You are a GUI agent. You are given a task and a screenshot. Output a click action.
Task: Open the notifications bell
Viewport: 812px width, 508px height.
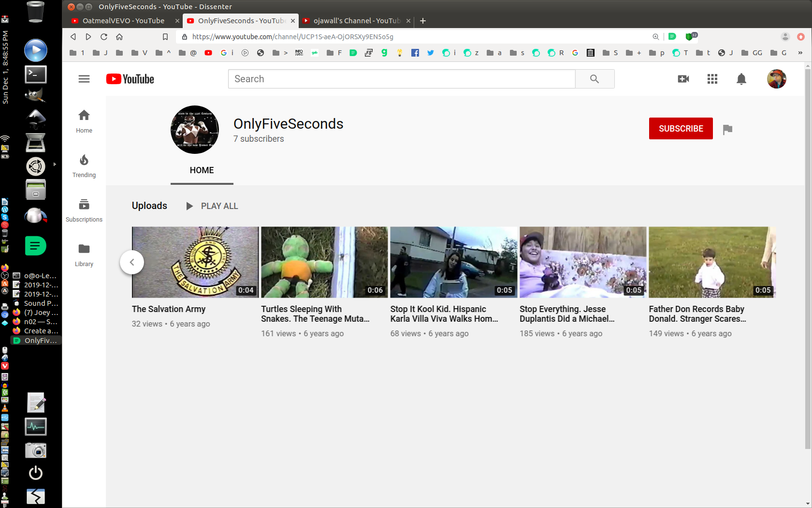(741, 79)
